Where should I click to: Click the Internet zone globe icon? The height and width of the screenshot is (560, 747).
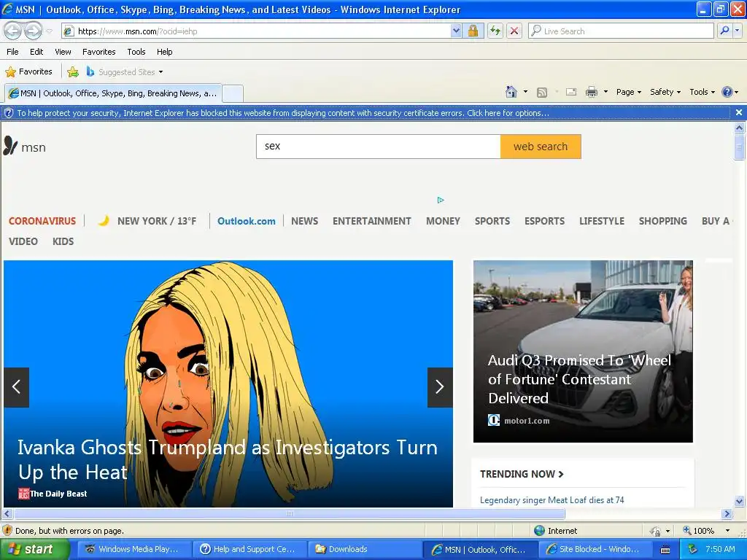tap(539, 531)
